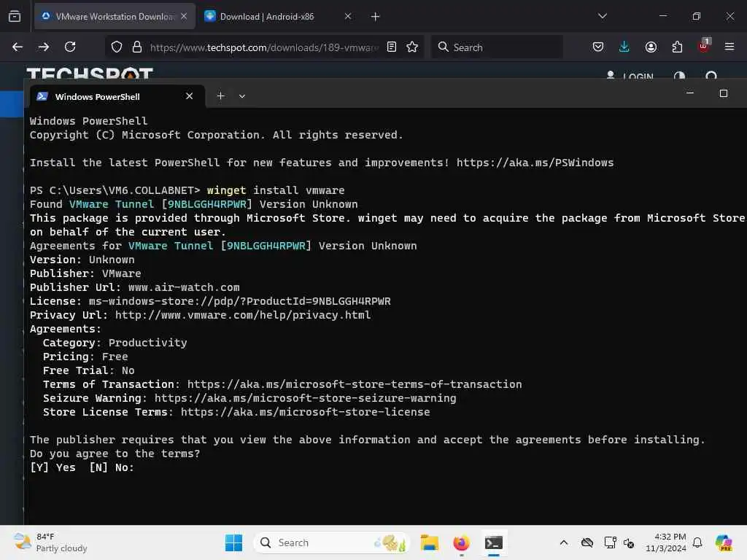Screen dimensions: 747x560
Task: Toggle reader view icon in address bar
Action: [x=392, y=47]
